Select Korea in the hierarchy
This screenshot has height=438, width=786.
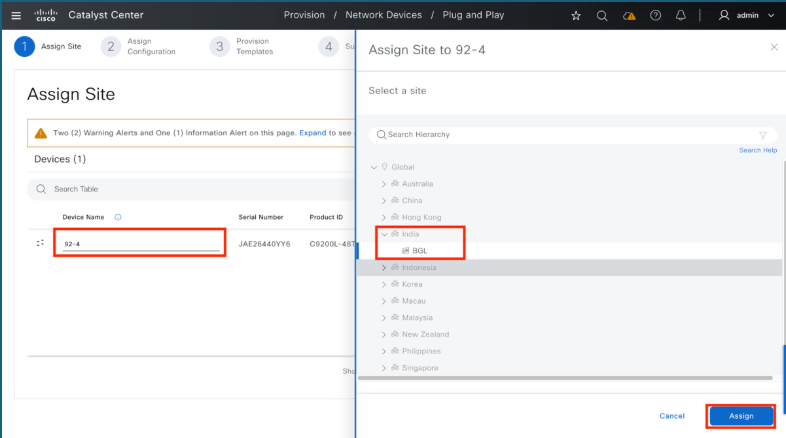(x=412, y=284)
